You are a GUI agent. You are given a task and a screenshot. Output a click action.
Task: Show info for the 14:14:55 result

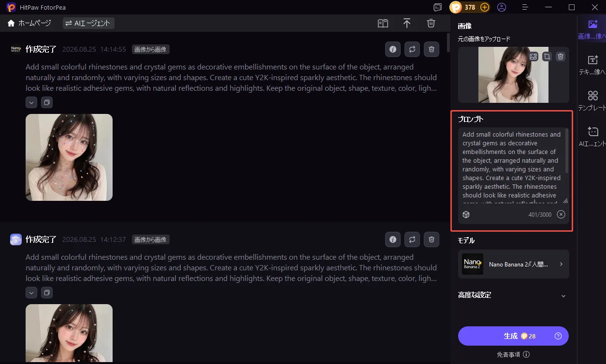pyautogui.click(x=393, y=49)
